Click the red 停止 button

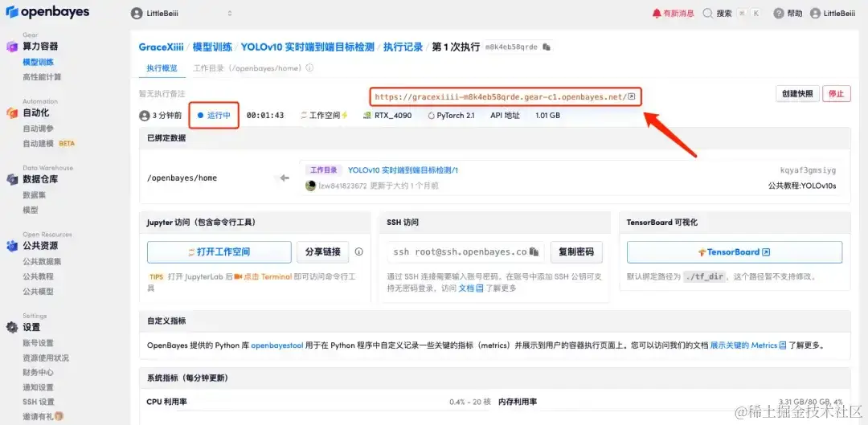(x=837, y=94)
